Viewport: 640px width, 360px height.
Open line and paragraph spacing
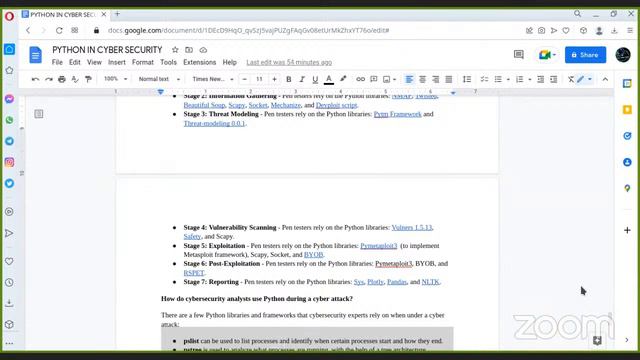point(467,79)
